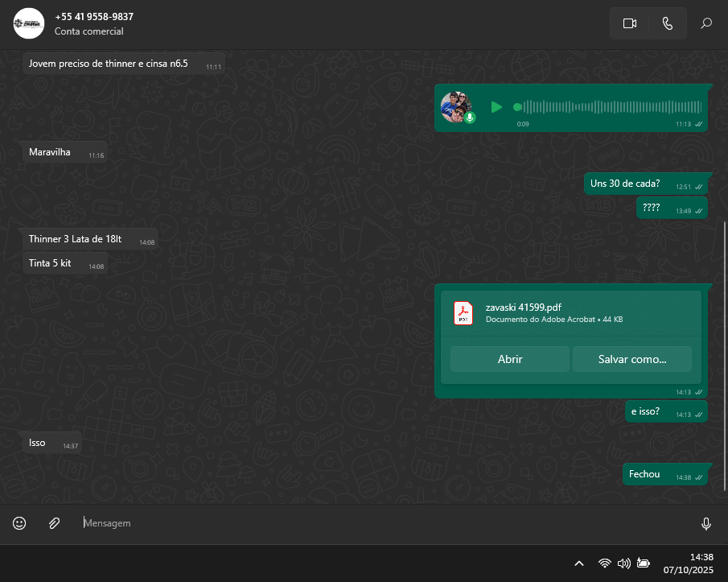The height and width of the screenshot is (582, 728).
Task: Open the Wi-Fi network status icon
Action: pyautogui.click(x=604, y=563)
